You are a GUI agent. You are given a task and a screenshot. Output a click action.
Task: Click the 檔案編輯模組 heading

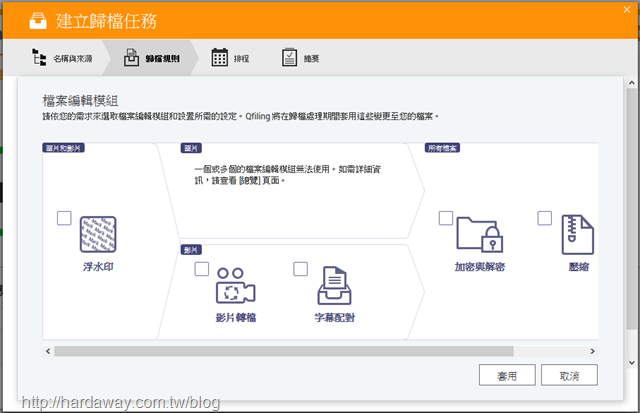(x=80, y=101)
